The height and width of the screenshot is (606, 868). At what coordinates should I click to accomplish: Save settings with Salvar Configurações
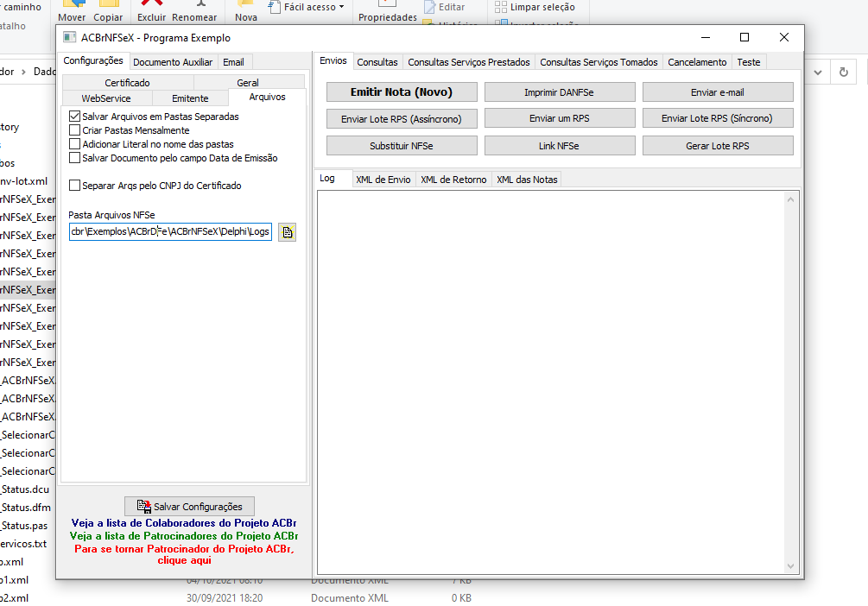[189, 507]
